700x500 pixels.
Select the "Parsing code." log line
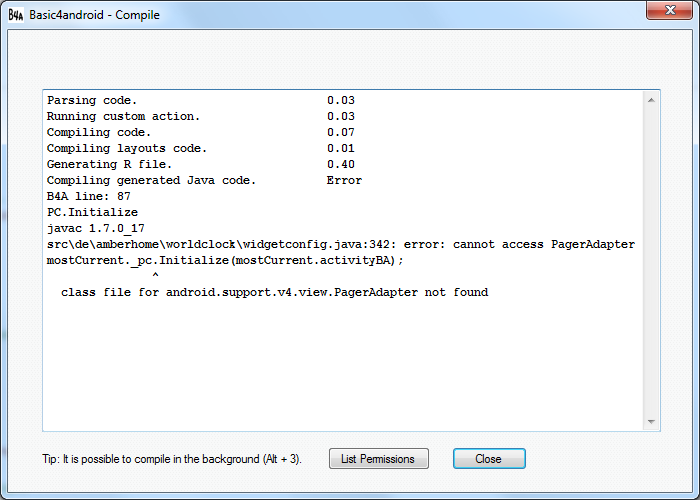click(x=92, y=100)
